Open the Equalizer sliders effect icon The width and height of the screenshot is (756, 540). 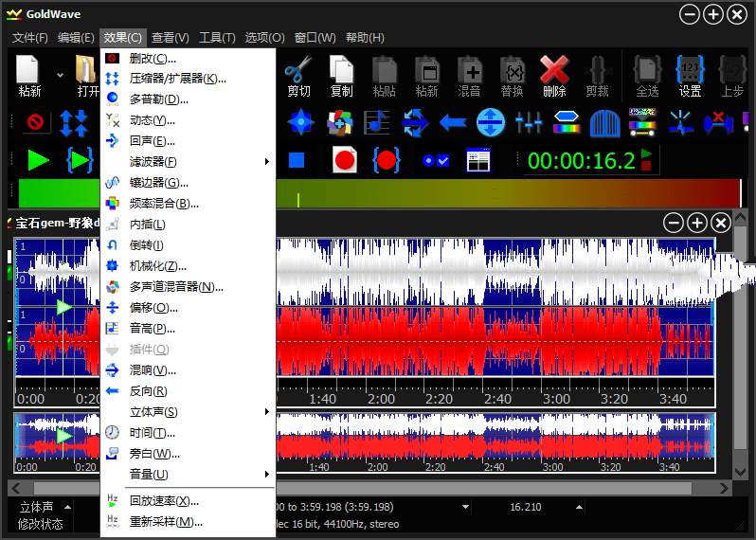(528, 121)
